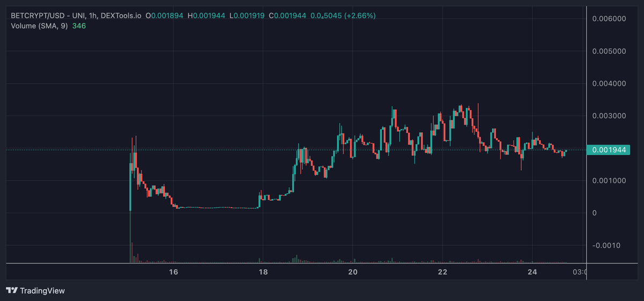Click the Volume (SMA, 9) indicator label
Image resolution: width=644 pixels, height=301 pixels.
(39, 26)
